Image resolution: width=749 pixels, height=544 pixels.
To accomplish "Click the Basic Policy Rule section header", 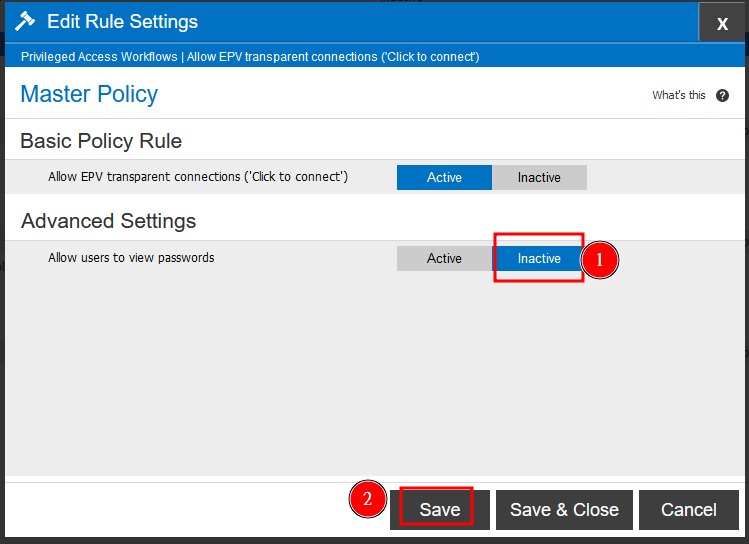I will [101, 141].
